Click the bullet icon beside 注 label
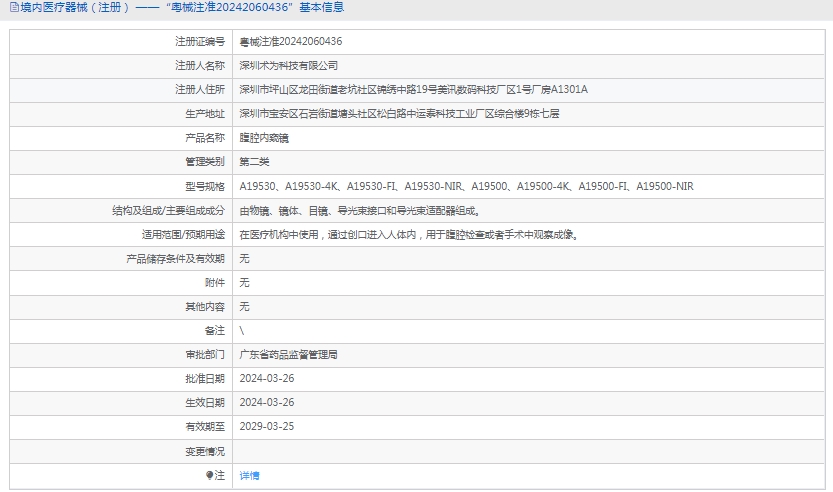 (209, 476)
